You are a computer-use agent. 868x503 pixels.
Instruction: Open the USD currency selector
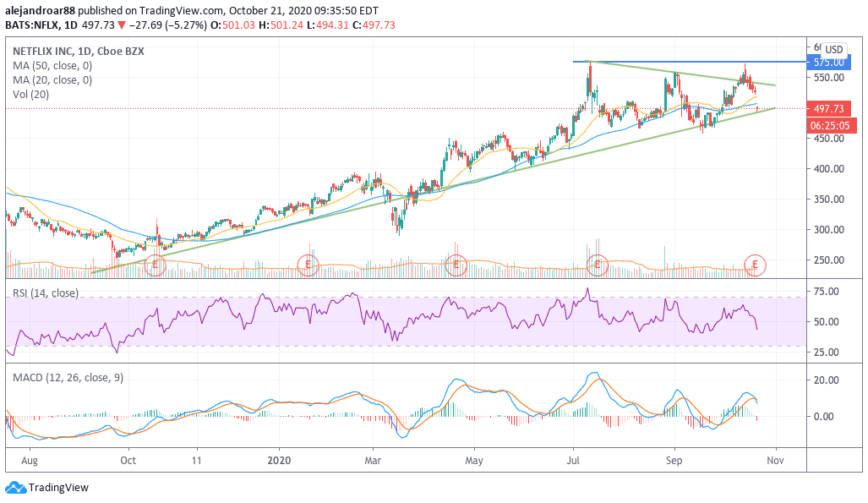(833, 49)
